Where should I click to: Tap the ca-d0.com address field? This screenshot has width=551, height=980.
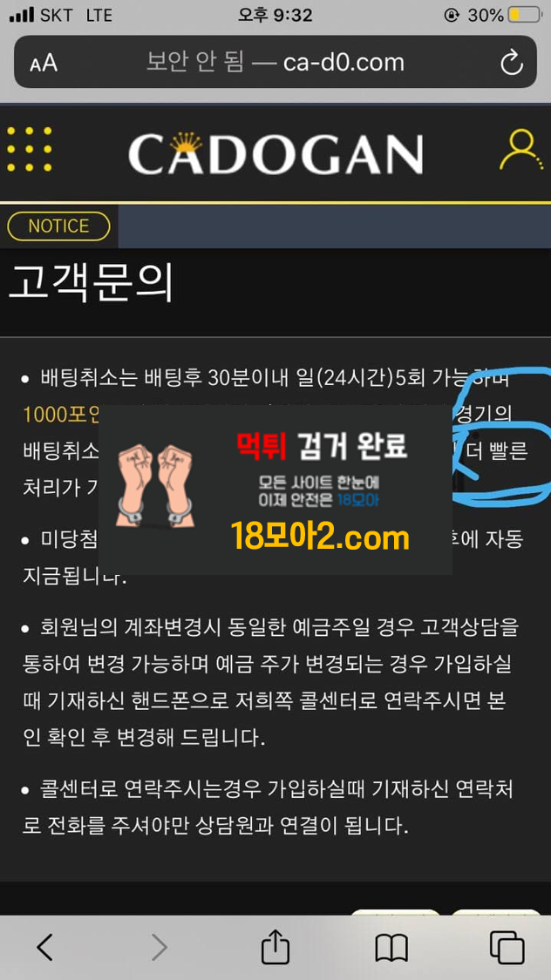click(275, 62)
